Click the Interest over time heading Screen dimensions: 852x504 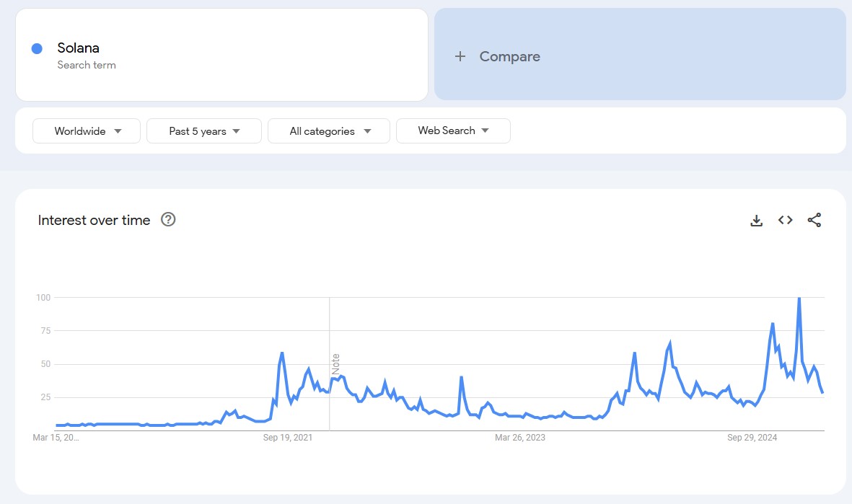(94, 221)
